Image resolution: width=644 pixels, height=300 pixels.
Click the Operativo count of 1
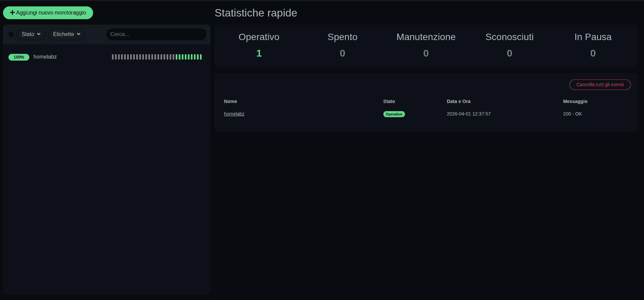coord(259,53)
